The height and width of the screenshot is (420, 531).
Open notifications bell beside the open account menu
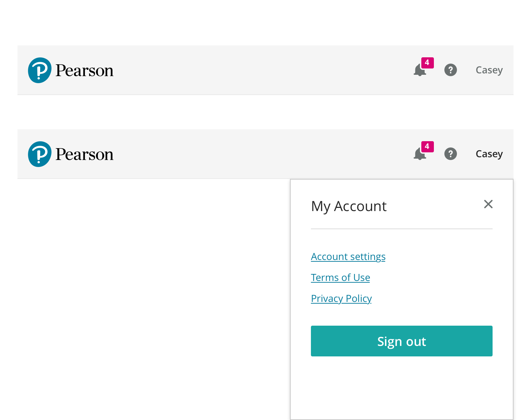pyautogui.click(x=419, y=155)
